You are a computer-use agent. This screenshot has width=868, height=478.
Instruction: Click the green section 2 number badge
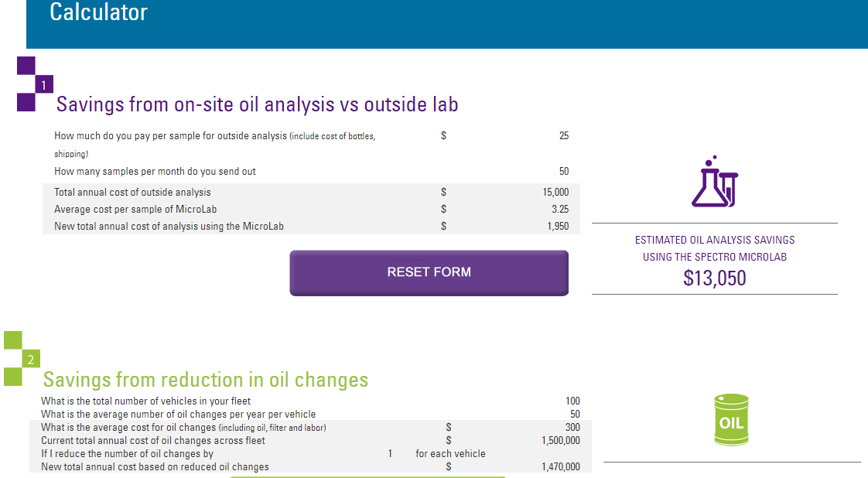[x=31, y=360]
